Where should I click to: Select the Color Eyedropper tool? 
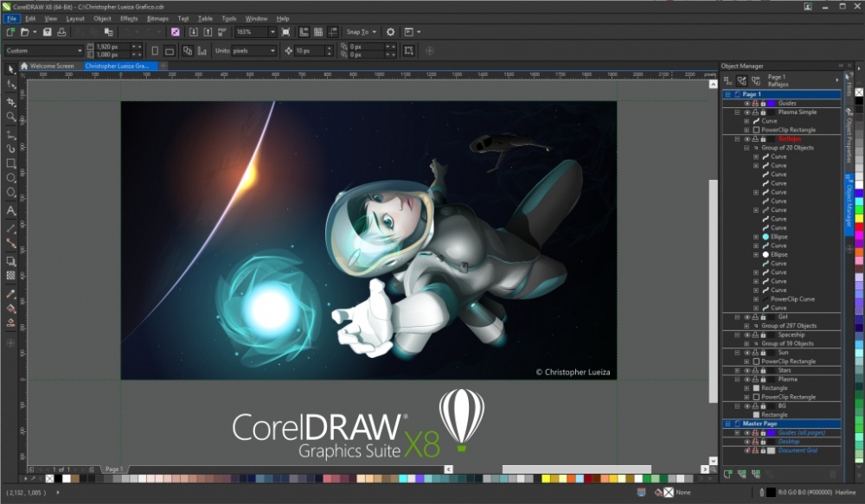10,293
